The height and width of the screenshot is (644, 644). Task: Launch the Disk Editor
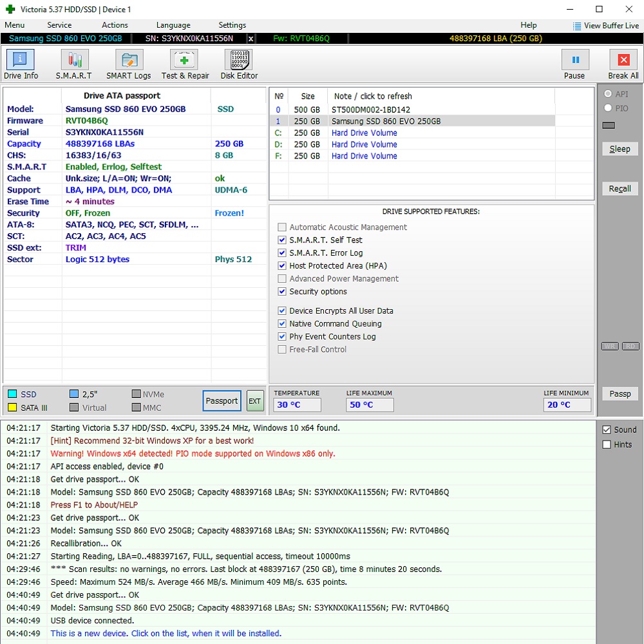(x=239, y=64)
